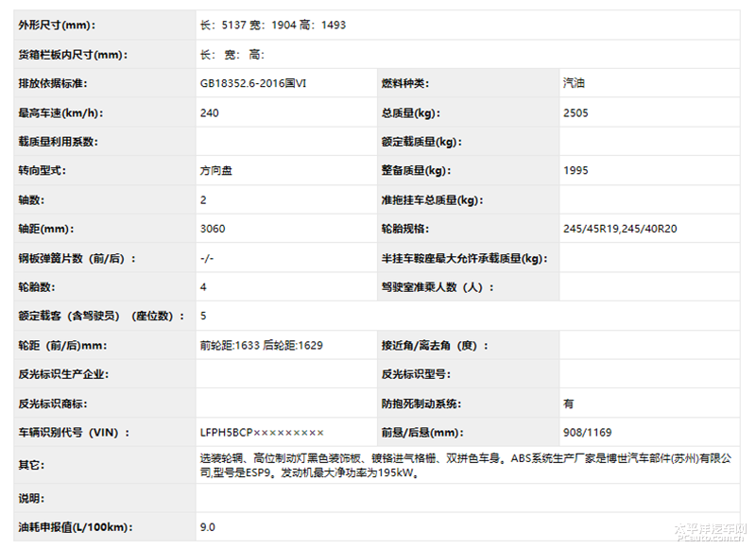Click the 外形尺寸(mm) label
Image resolution: width=756 pixels, height=549 pixels.
click(x=57, y=26)
